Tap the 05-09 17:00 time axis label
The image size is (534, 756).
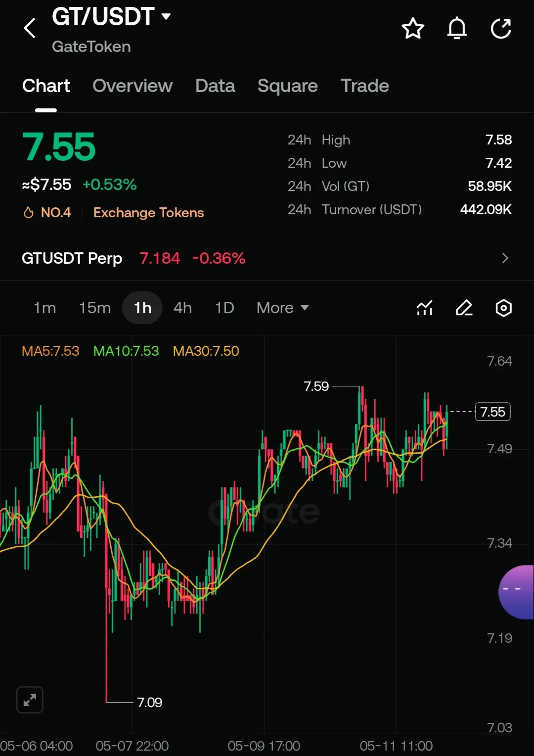point(264,746)
